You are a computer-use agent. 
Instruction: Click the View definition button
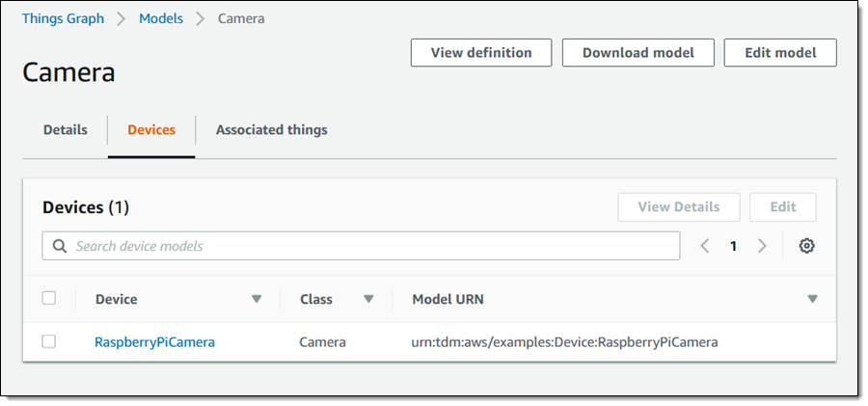click(480, 53)
